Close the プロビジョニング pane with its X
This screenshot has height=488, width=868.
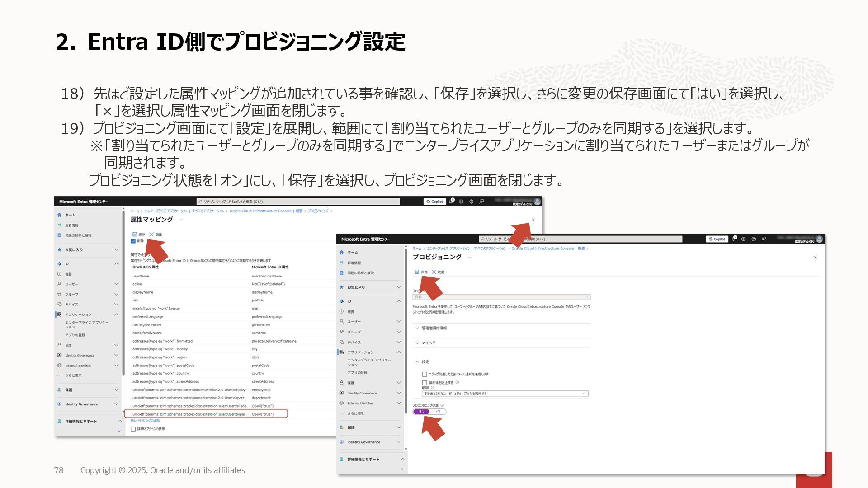815,257
